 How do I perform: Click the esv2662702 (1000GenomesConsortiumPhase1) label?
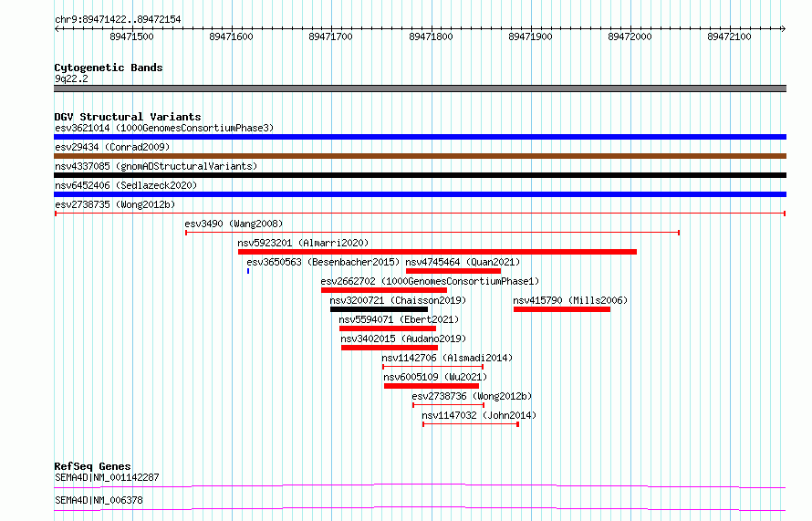click(x=430, y=281)
